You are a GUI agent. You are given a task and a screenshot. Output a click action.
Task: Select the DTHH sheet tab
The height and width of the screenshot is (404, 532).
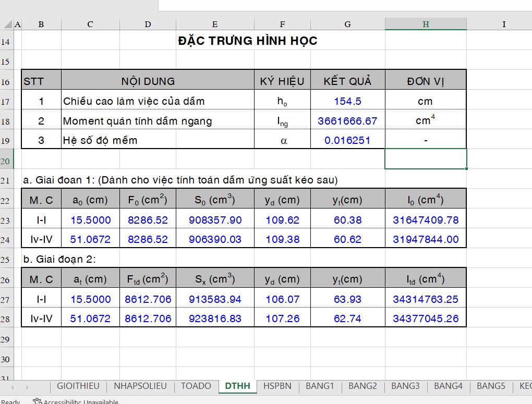coord(237,386)
